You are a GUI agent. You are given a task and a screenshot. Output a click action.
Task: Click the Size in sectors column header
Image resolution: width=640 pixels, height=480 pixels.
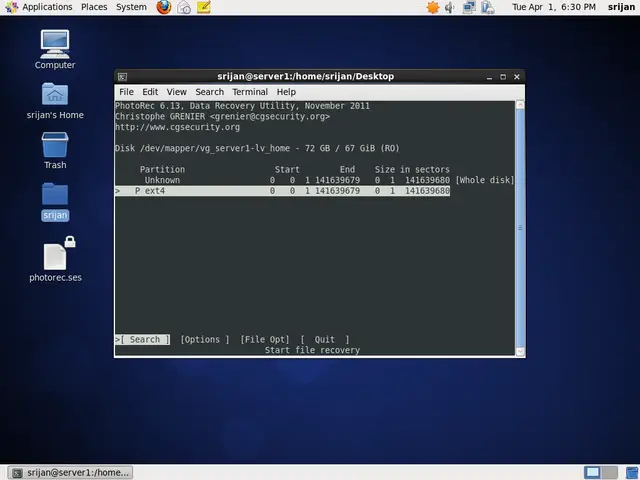coord(412,169)
